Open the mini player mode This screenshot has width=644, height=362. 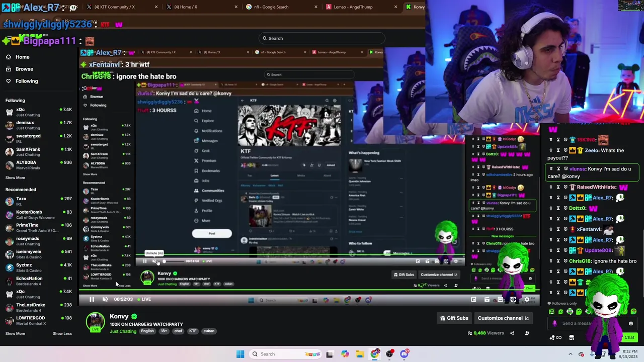coord(473,299)
